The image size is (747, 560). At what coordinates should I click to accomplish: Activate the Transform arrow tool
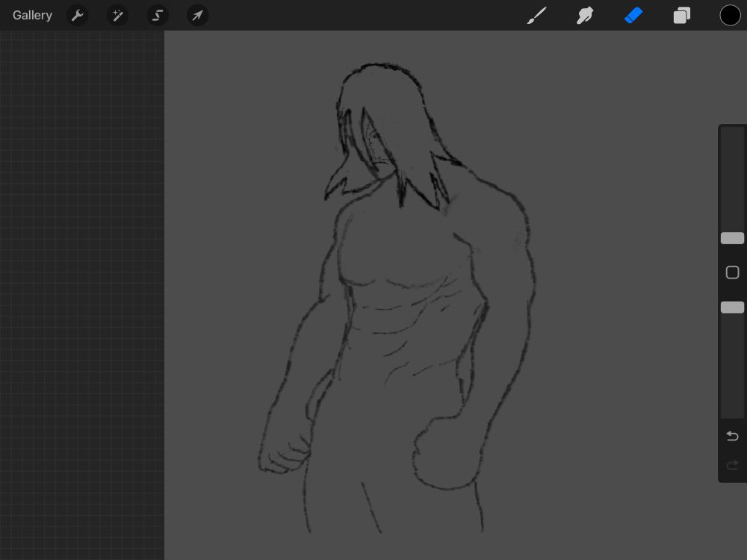click(x=197, y=15)
